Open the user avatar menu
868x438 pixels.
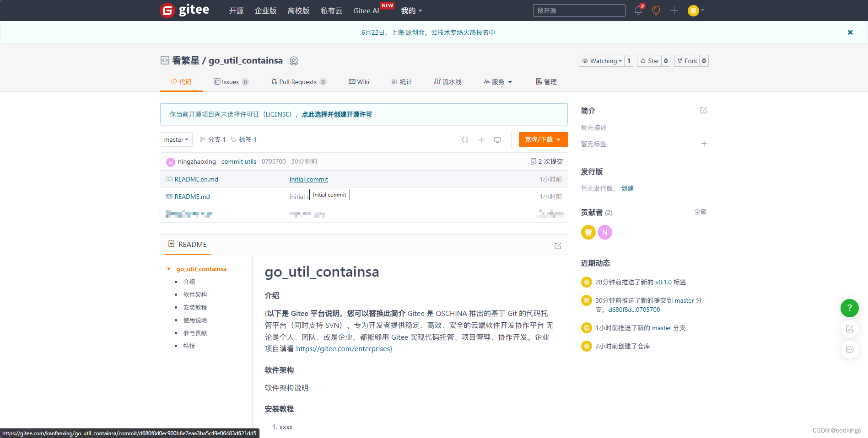pyautogui.click(x=695, y=11)
